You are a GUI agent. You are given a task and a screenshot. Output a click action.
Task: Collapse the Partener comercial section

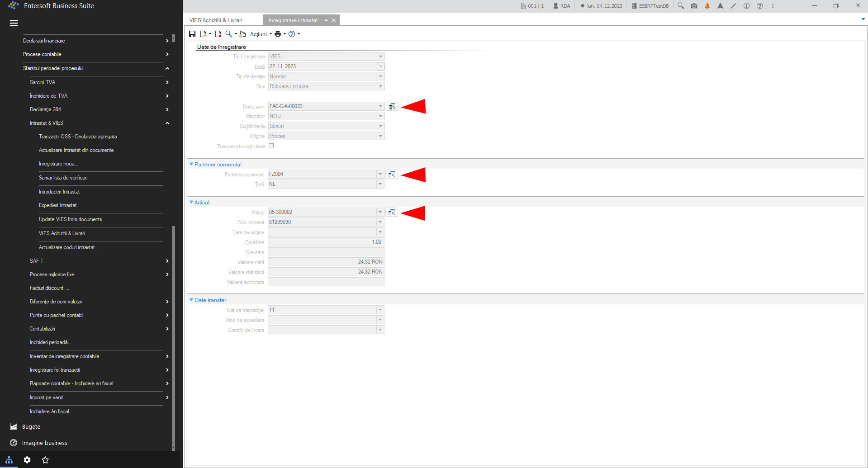[191, 164]
